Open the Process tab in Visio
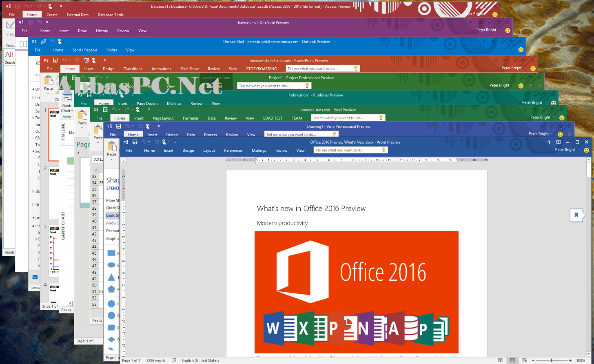 tap(211, 135)
